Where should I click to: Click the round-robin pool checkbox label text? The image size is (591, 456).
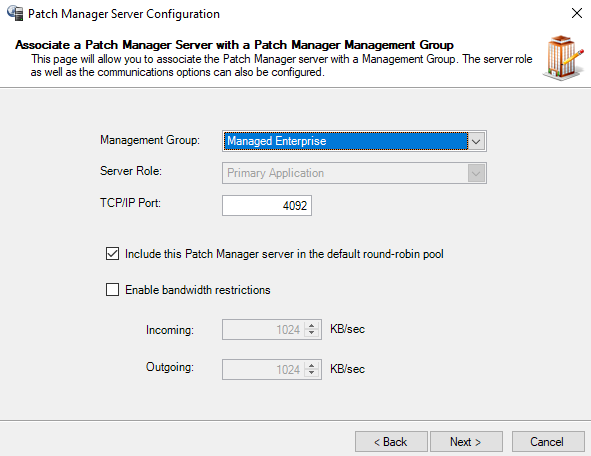pyautogui.click(x=284, y=254)
